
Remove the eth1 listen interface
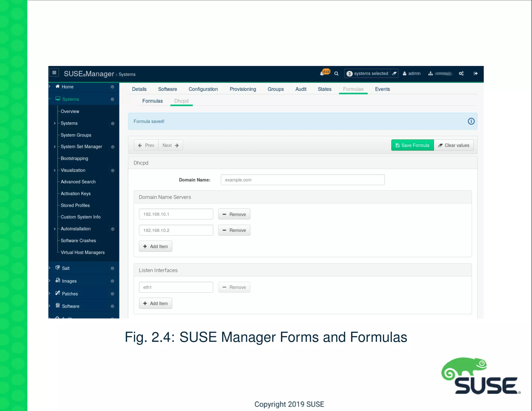pos(234,287)
